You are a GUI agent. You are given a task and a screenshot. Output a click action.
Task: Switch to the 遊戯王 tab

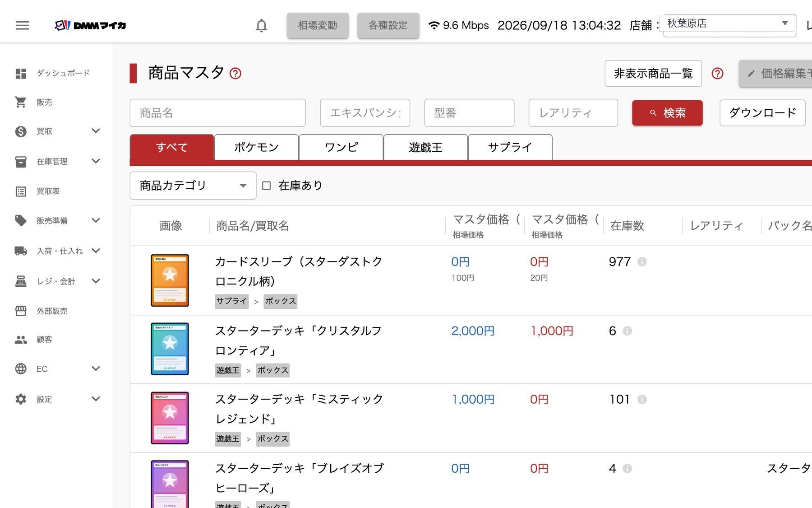[425, 147]
